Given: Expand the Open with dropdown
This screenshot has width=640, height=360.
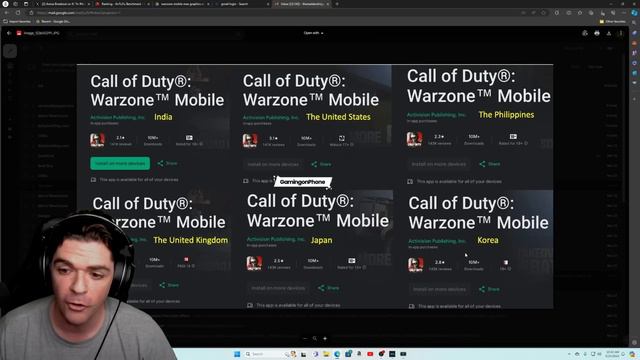Looking at the screenshot, I should coord(313,33).
